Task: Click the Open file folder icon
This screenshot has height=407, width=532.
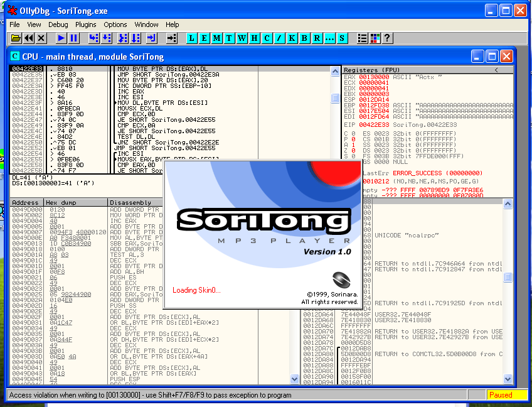Action: pyautogui.click(x=16, y=38)
